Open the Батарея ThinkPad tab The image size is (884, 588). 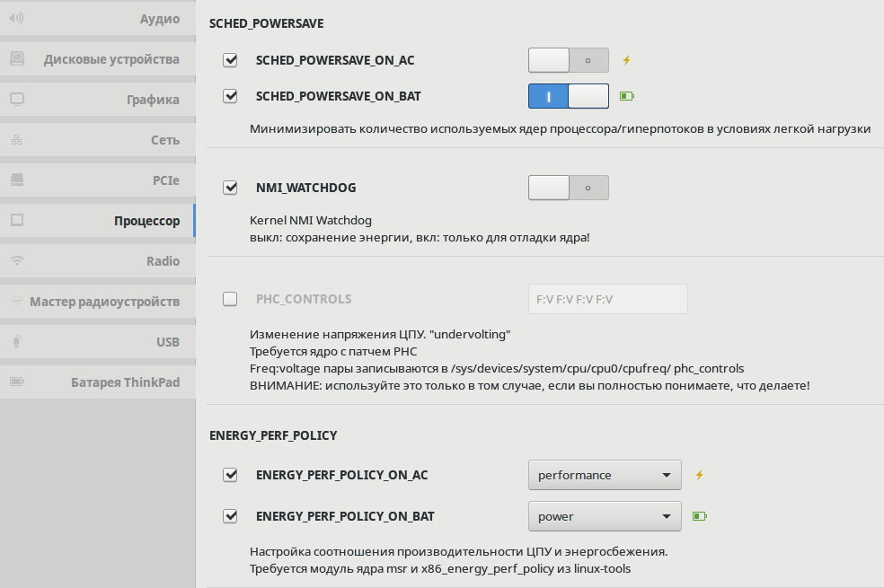point(98,382)
